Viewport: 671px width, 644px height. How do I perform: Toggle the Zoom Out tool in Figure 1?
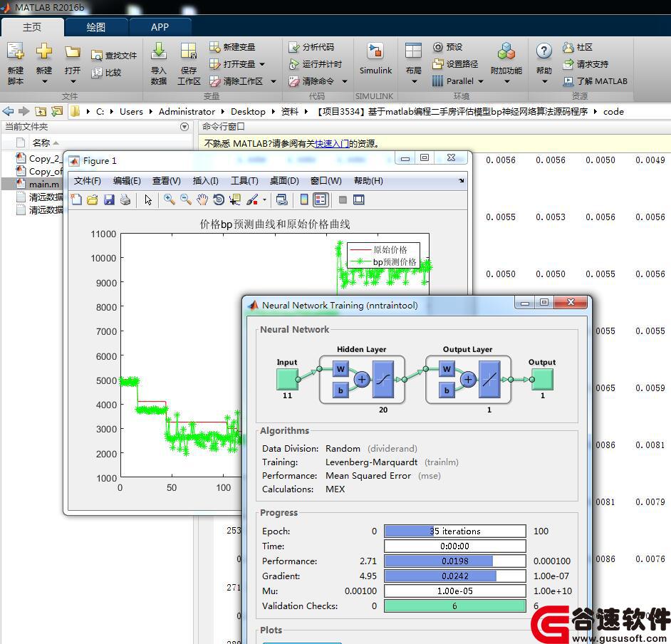186,200
